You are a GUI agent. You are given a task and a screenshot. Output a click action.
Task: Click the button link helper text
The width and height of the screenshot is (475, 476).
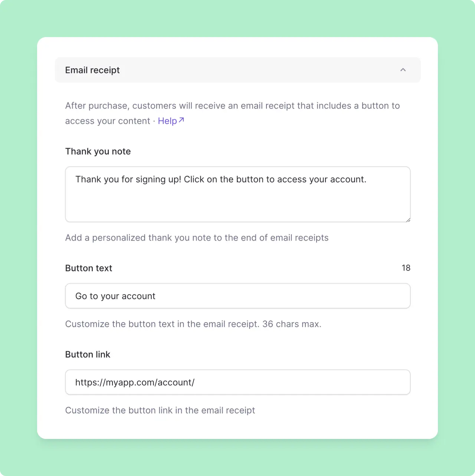160,410
